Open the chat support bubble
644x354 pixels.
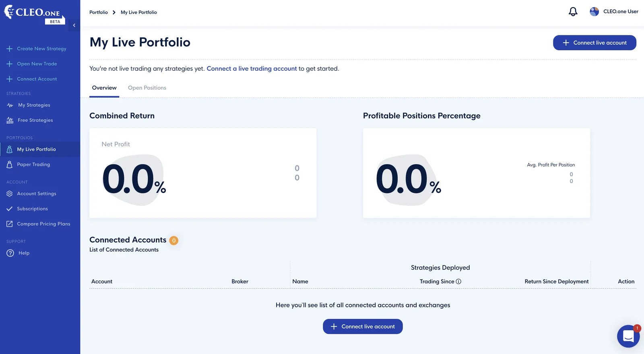(x=628, y=336)
